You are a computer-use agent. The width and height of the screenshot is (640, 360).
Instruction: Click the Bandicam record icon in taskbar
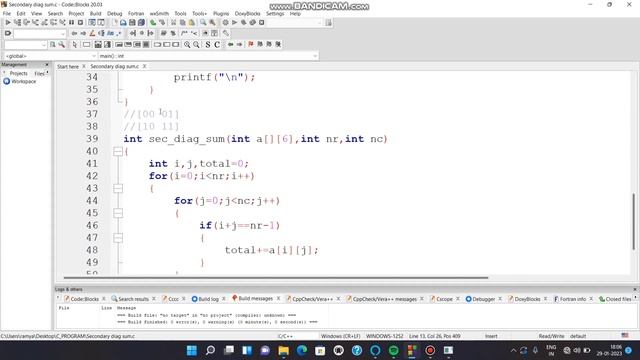click(430, 350)
